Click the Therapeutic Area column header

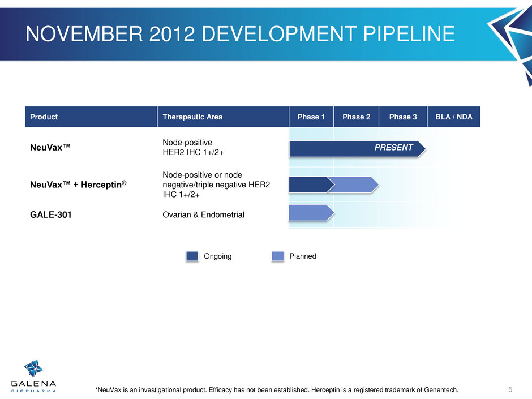coord(223,117)
